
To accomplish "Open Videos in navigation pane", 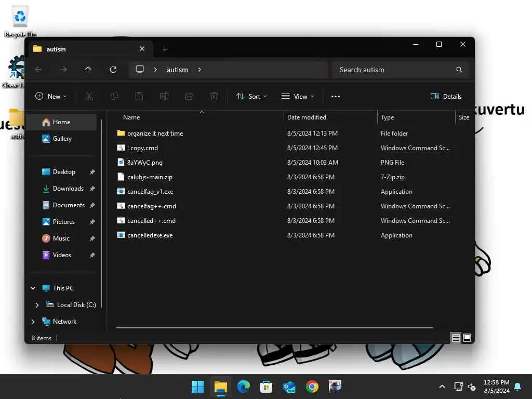I will click(63, 255).
